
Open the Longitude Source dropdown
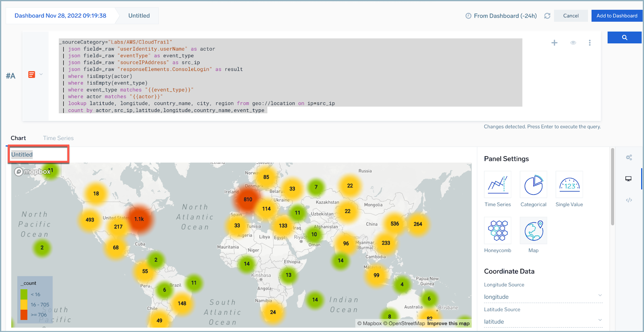(543, 297)
